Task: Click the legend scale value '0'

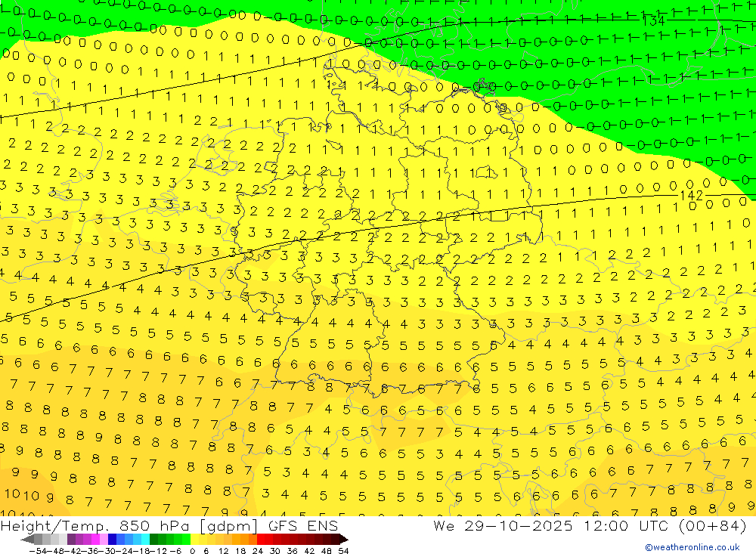Action: (192, 551)
